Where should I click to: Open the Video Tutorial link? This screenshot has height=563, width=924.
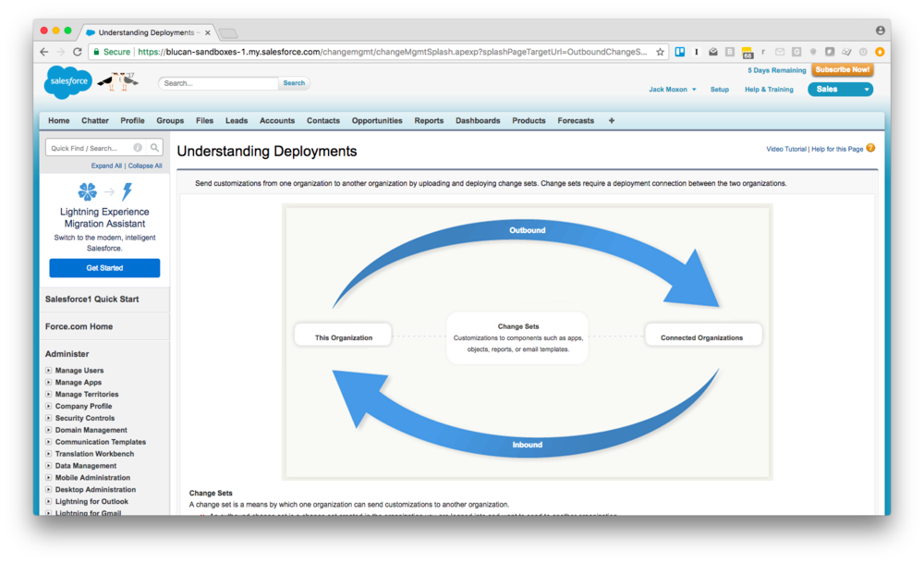tap(786, 149)
